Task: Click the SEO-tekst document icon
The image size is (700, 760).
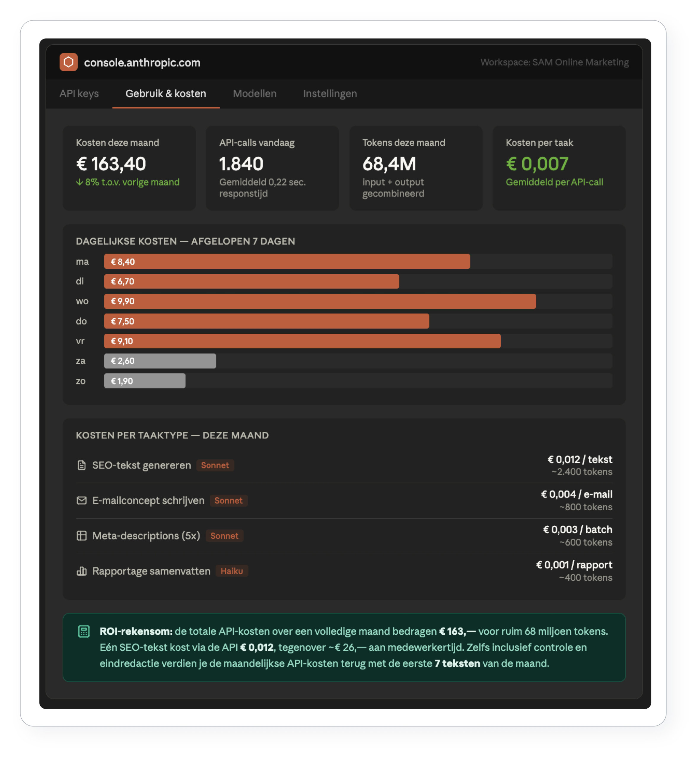Action: 82,465
